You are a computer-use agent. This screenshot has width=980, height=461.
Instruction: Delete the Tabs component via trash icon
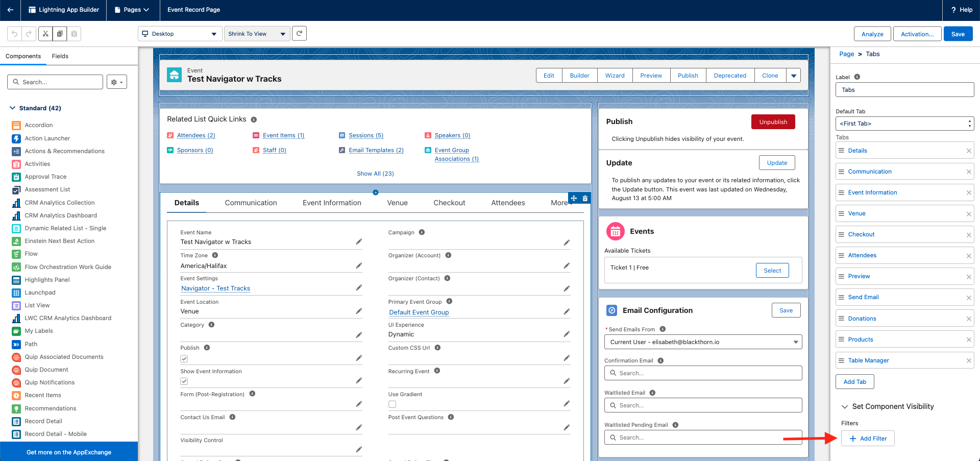coord(585,198)
